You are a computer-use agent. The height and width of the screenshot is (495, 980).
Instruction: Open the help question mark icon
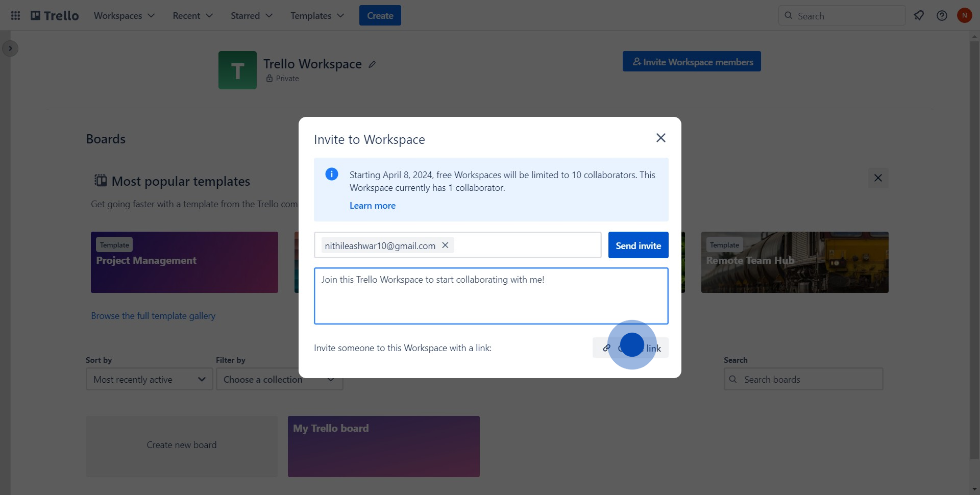(942, 16)
